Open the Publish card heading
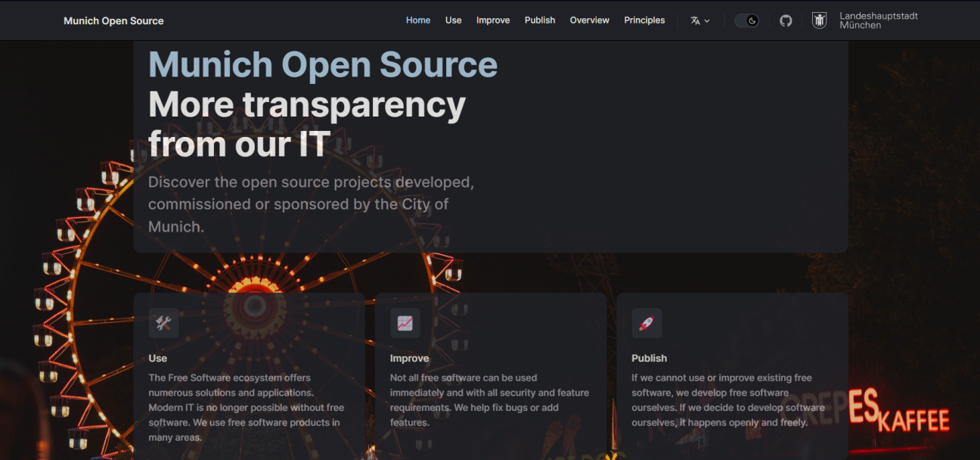 pyautogui.click(x=650, y=358)
